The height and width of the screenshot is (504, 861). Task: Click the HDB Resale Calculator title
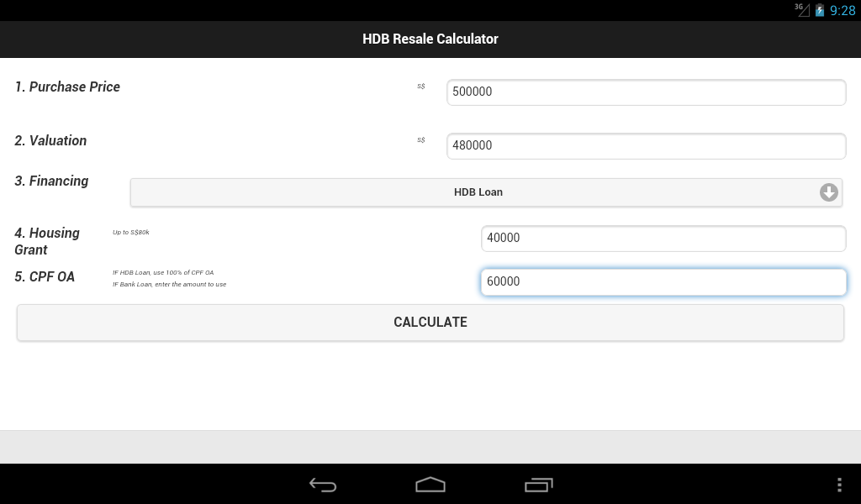click(430, 39)
